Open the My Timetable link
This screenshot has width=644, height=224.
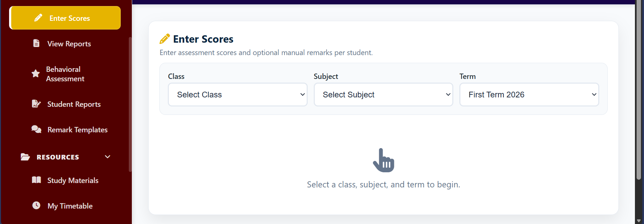click(70, 206)
